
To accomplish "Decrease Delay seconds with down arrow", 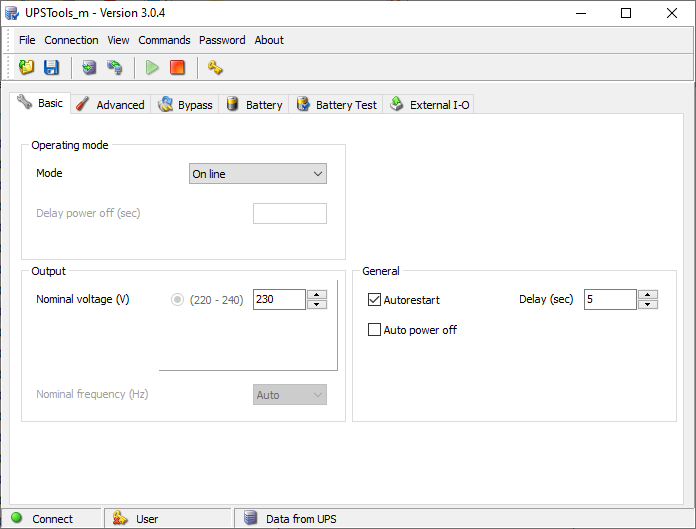I will click(x=648, y=305).
